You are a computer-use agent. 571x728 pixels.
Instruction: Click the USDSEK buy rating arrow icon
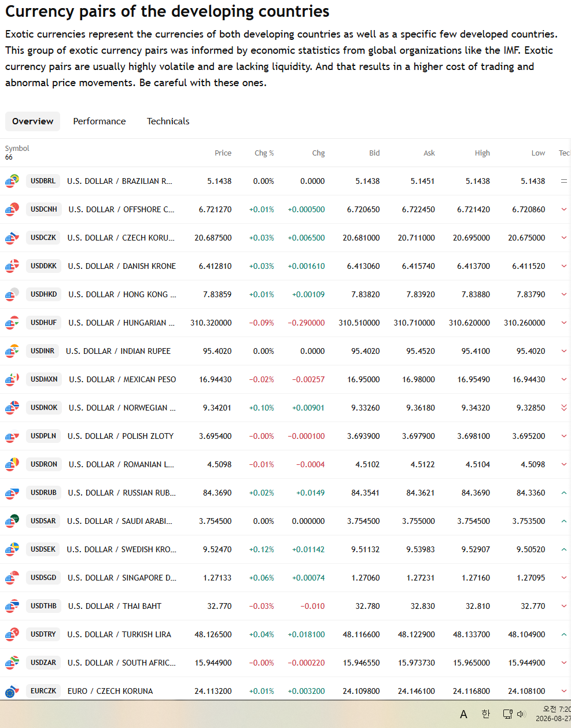[564, 549]
